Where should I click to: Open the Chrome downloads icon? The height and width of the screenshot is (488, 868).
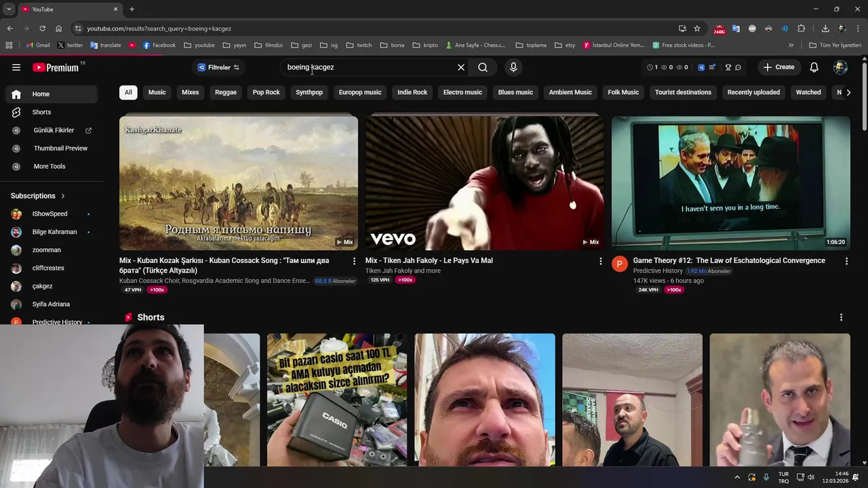pos(825,28)
